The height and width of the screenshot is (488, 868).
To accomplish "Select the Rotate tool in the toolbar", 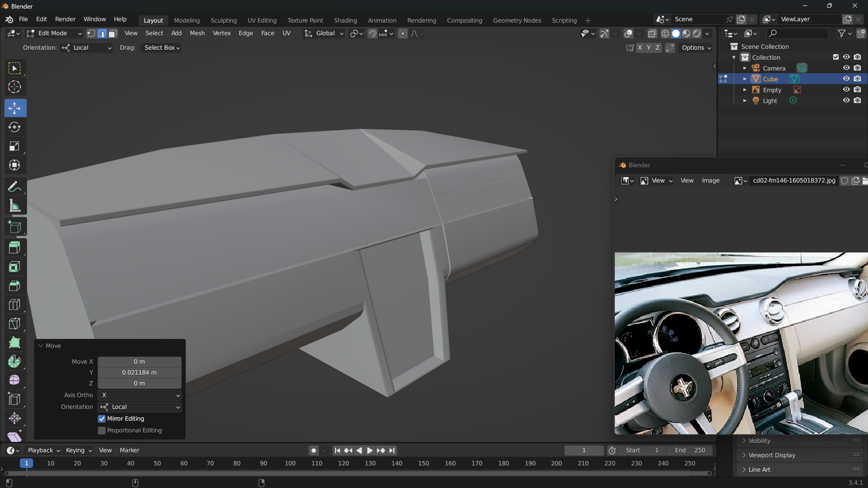I will [x=14, y=127].
